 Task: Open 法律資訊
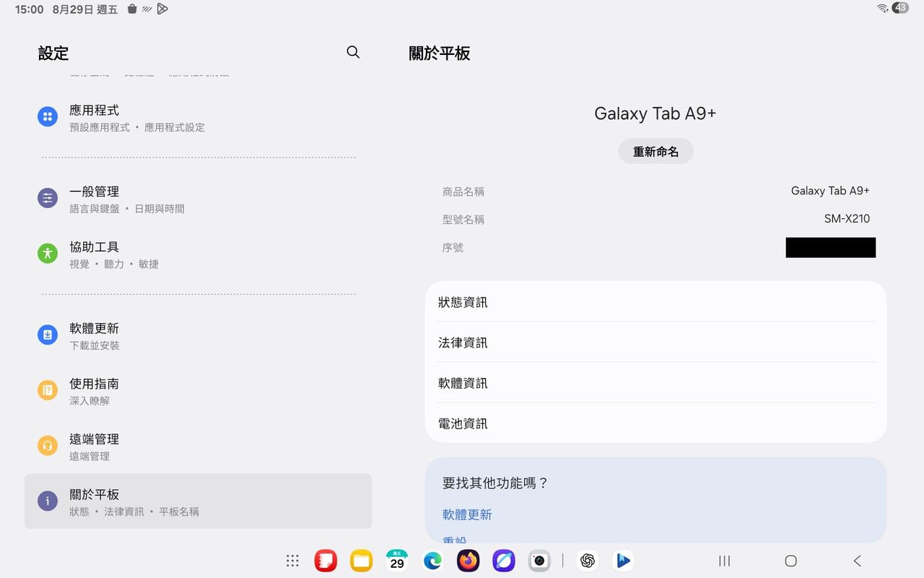tap(655, 342)
